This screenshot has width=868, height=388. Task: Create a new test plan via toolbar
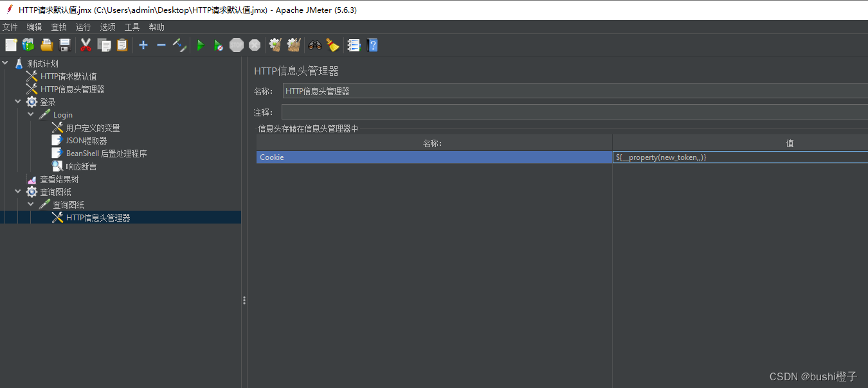[x=11, y=45]
